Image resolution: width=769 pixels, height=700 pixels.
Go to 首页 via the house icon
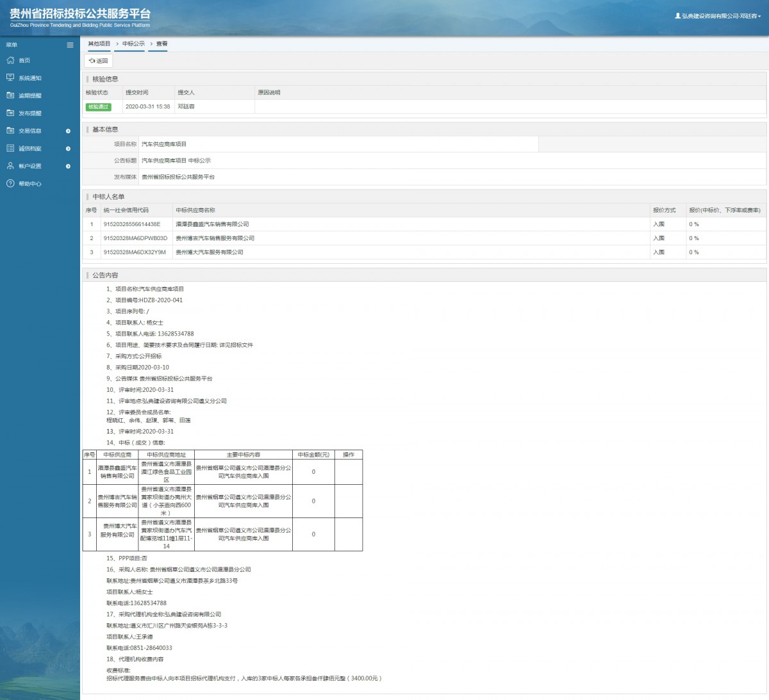point(10,60)
